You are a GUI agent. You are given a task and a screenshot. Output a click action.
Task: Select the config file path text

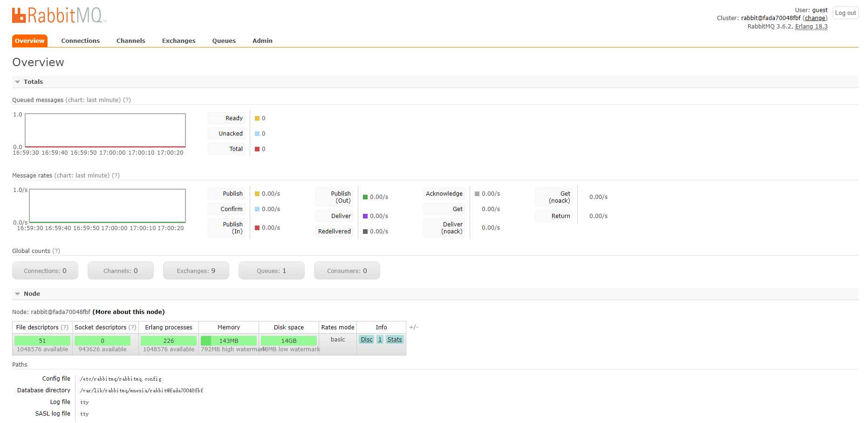point(121,379)
